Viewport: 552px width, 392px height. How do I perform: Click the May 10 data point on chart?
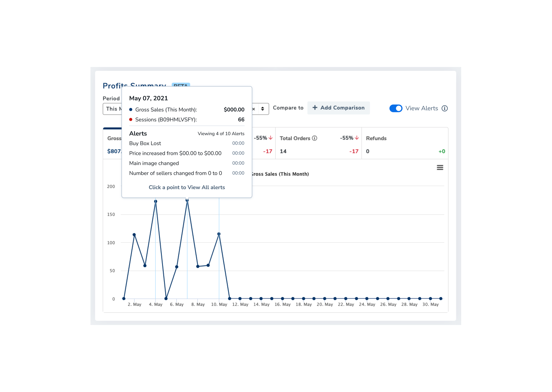(x=219, y=234)
